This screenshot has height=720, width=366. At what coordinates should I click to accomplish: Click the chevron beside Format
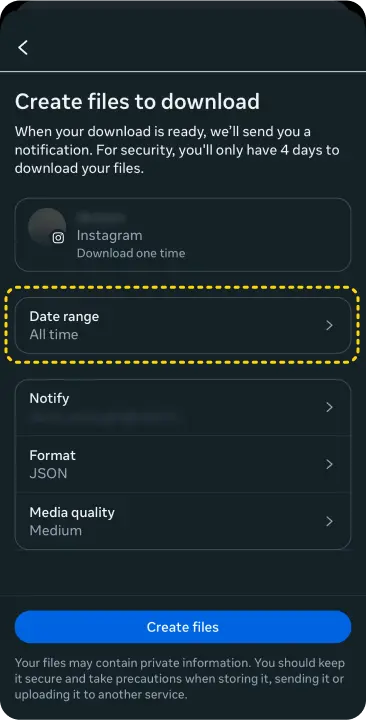pyautogui.click(x=329, y=464)
